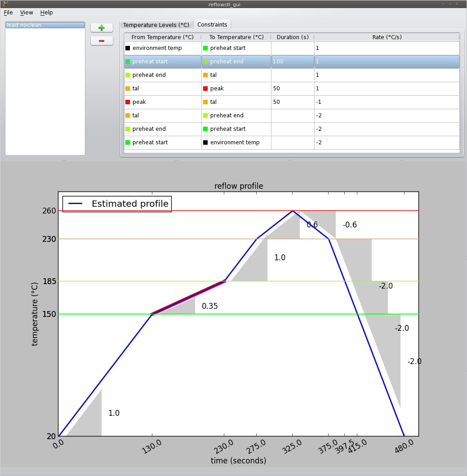This screenshot has height=476, width=467.
Task: Click 'Estimated profile' legend in the plot
Action: tap(117, 204)
